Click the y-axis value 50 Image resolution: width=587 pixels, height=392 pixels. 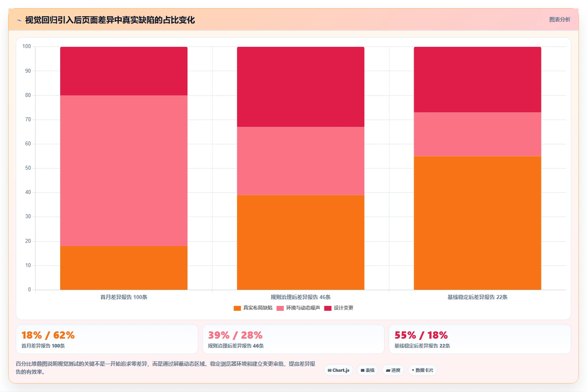[28, 168]
